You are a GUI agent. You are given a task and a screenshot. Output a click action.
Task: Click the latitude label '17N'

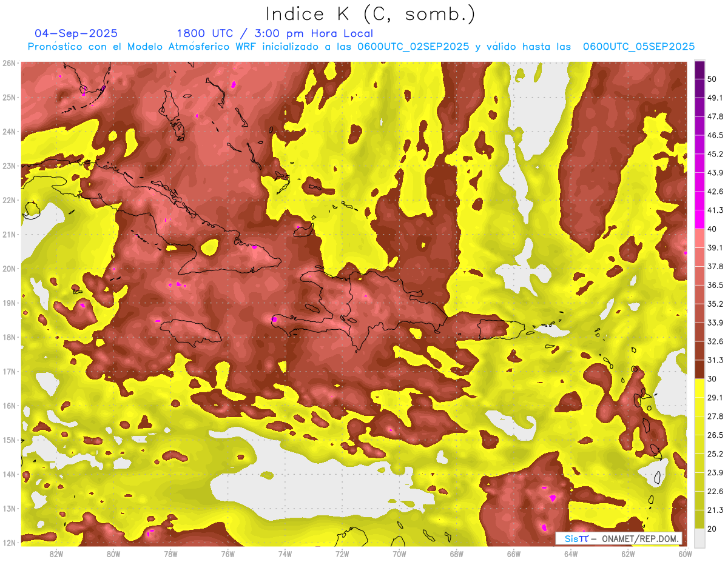click(9, 372)
